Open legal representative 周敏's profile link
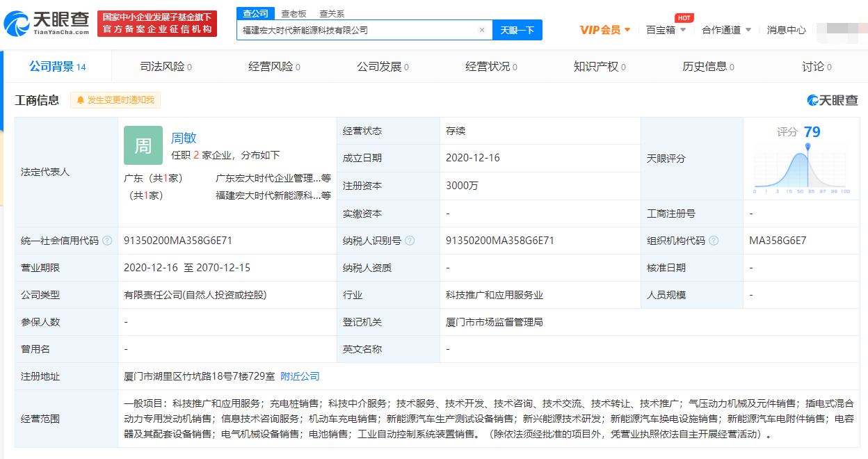Image resolution: width=868 pixels, height=459 pixels. coord(184,138)
